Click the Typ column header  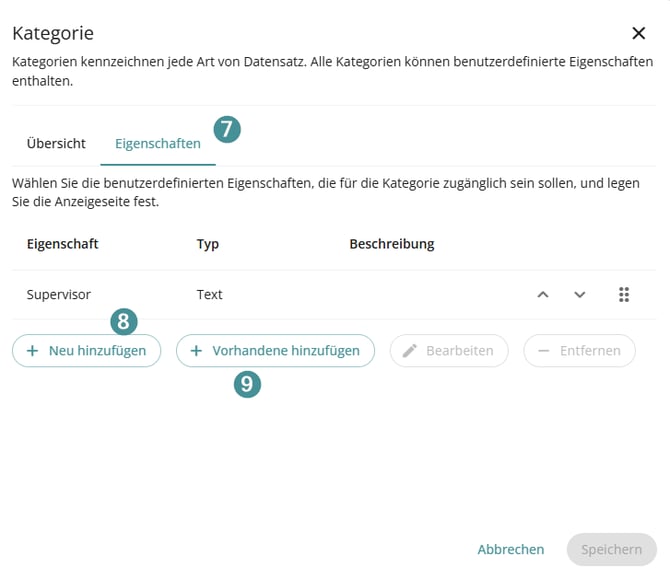[x=208, y=244]
